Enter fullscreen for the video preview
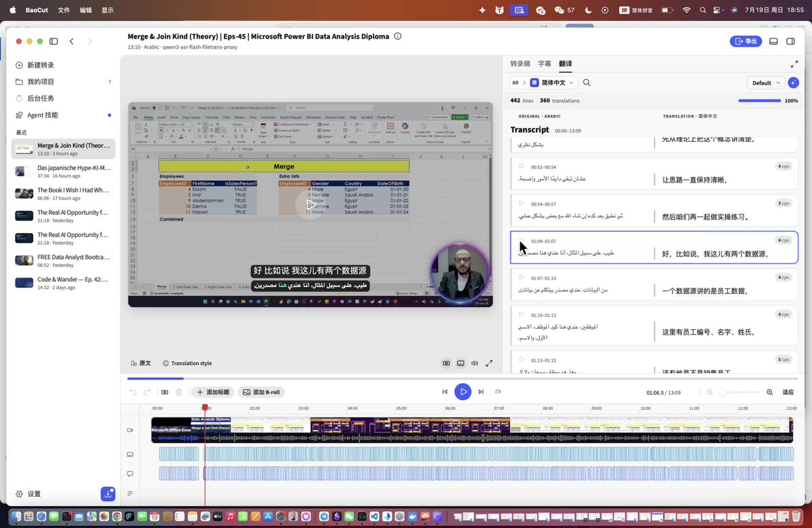The height and width of the screenshot is (528, 812). pyautogui.click(x=489, y=363)
